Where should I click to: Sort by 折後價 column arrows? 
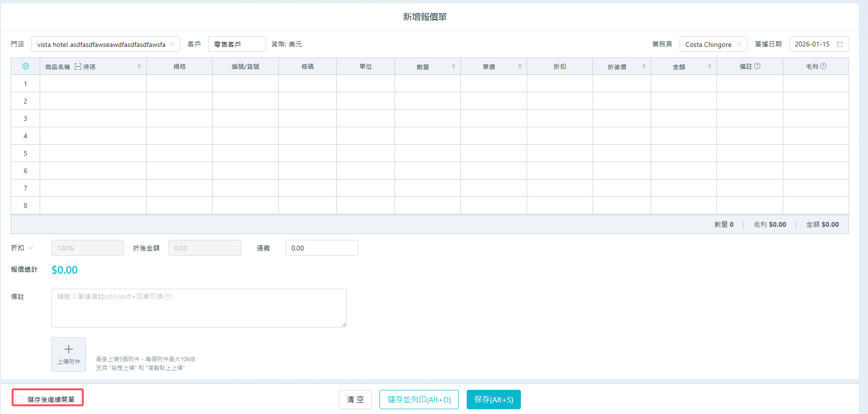pos(643,66)
